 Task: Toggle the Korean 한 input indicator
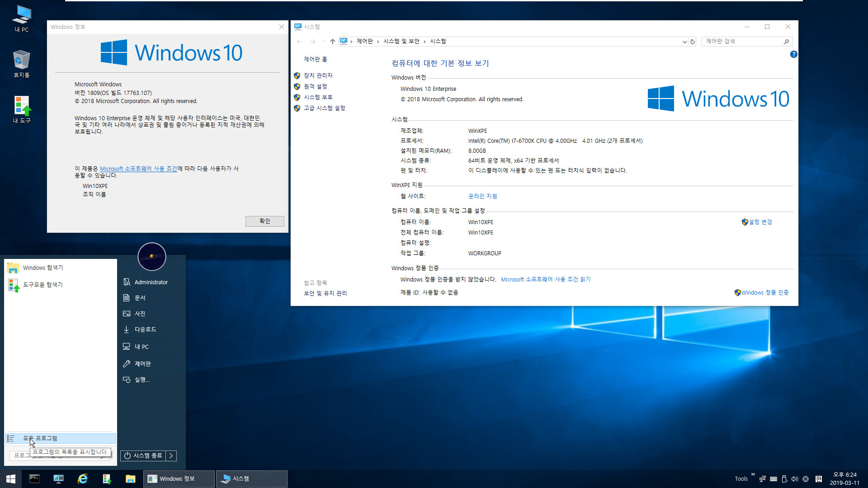click(819, 479)
